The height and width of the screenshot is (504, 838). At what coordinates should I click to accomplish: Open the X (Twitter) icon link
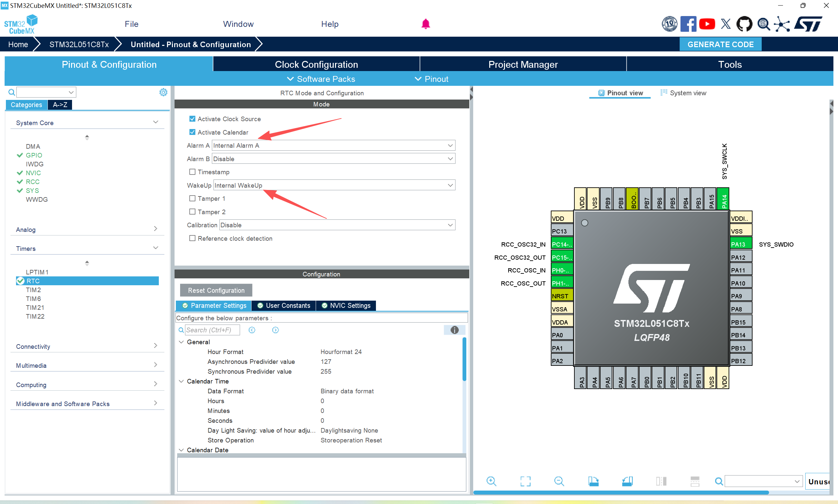(726, 24)
